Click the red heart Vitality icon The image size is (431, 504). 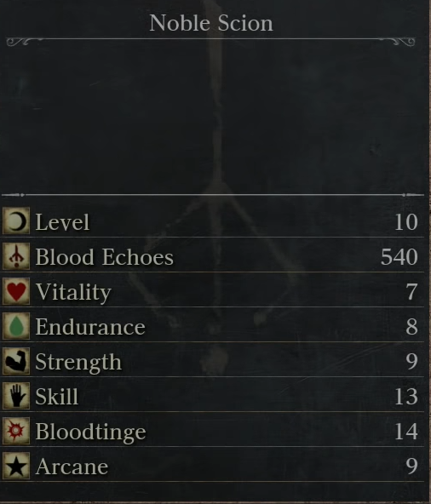pos(16,291)
